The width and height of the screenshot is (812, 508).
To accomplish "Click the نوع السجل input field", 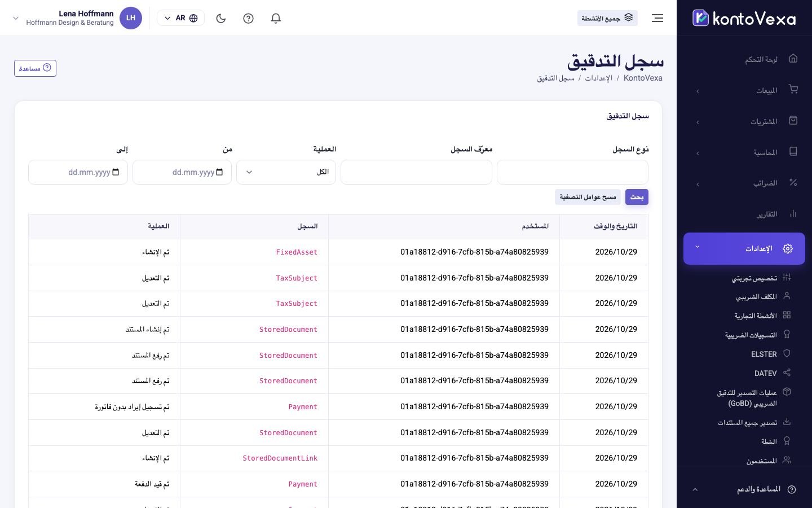I will 572,172.
